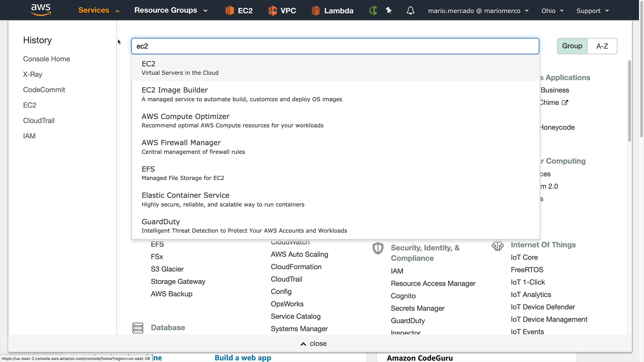Click the Security, Identity & Compliance shield icon

378,248
